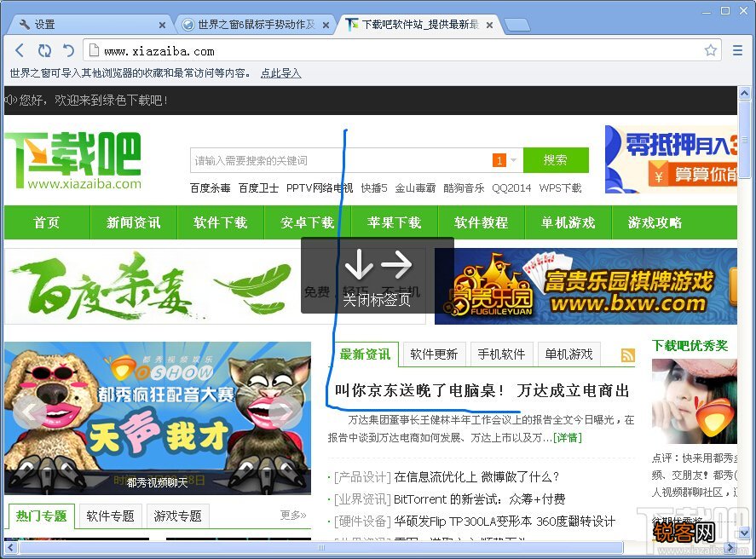The height and width of the screenshot is (559, 756).
Task: Click the 零抵押 loan banner ad
Action: pyautogui.click(x=671, y=159)
